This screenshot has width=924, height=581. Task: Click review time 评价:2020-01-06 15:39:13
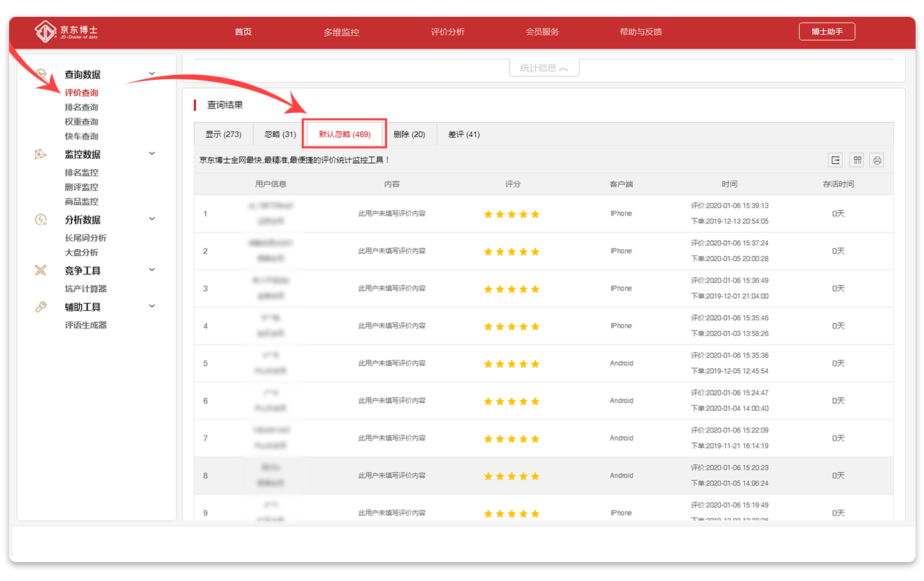[x=729, y=206]
